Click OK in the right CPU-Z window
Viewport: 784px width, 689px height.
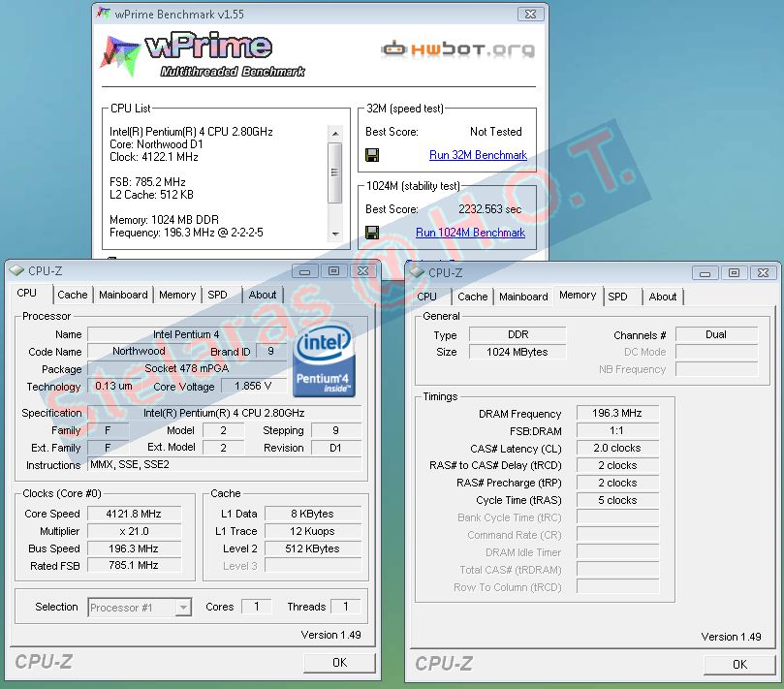pyautogui.click(x=739, y=665)
